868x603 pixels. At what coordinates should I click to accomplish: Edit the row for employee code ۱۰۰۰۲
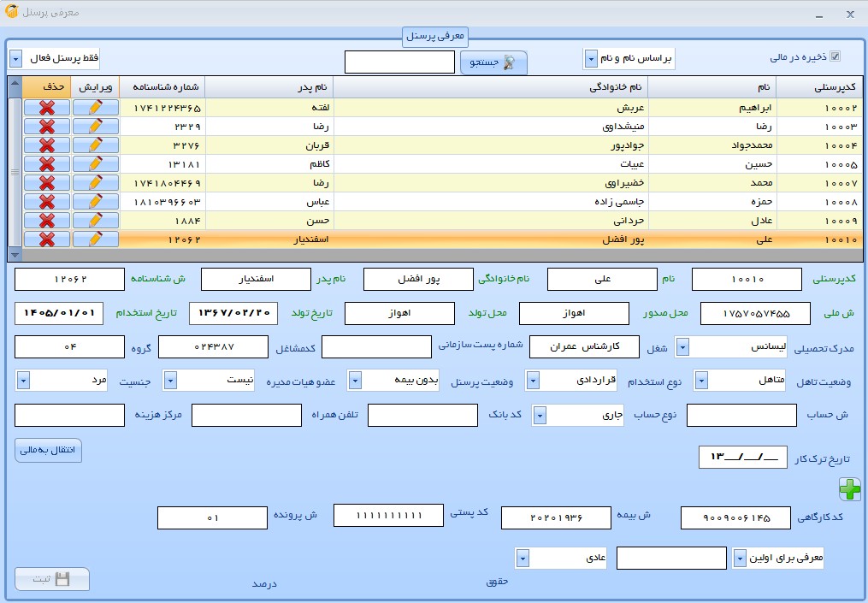(95, 108)
